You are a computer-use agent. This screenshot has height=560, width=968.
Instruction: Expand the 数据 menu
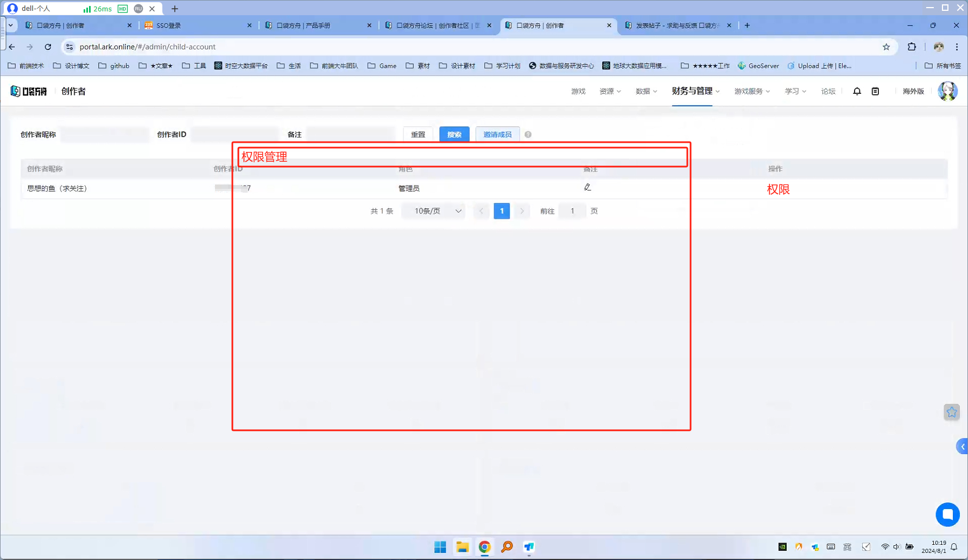coord(646,91)
